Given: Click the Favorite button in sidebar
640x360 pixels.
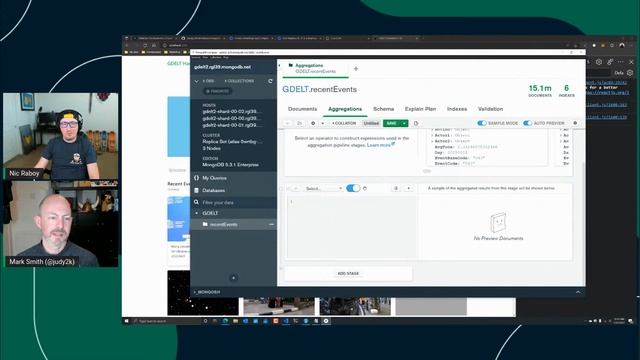Looking at the screenshot, I should (x=217, y=91).
